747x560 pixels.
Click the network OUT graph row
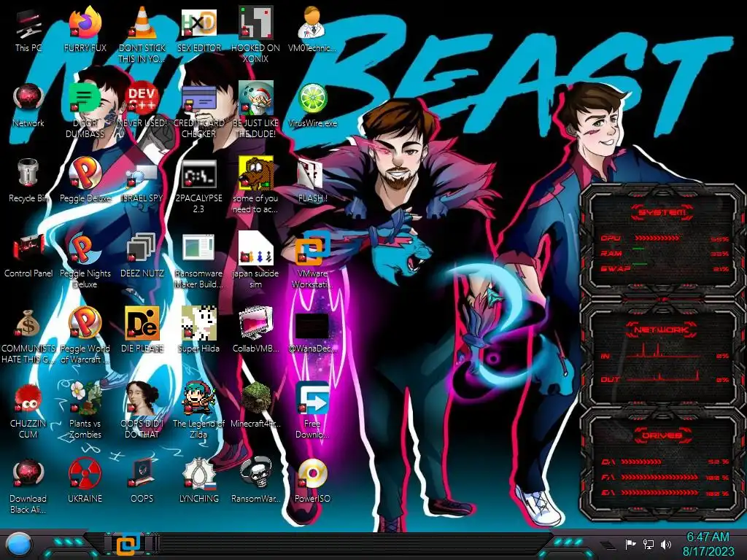point(664,378)
